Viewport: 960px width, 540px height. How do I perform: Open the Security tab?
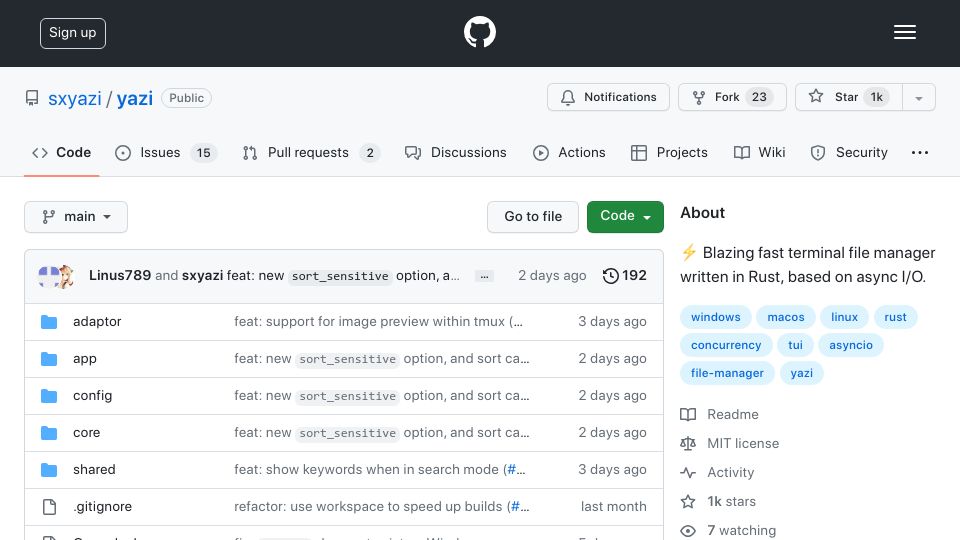point(849,152)
